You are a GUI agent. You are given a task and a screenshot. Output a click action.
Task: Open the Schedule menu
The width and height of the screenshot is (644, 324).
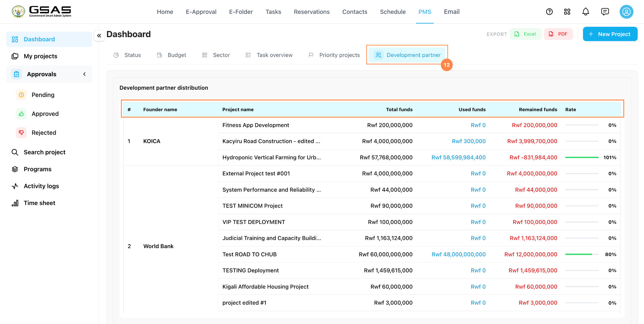click(393, 12)
